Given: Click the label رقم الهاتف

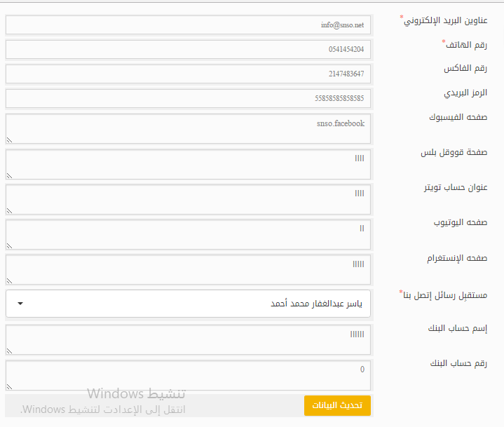Looking at the screenshot, I should [466, 45].
